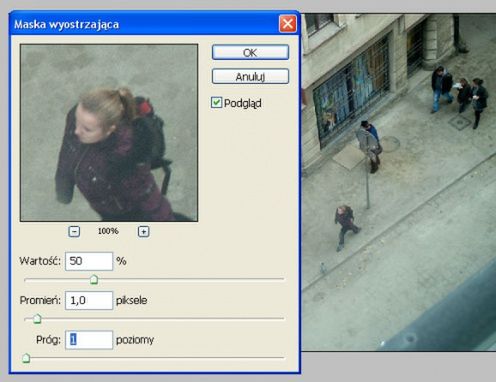Click the OK button

coord(250,52)
